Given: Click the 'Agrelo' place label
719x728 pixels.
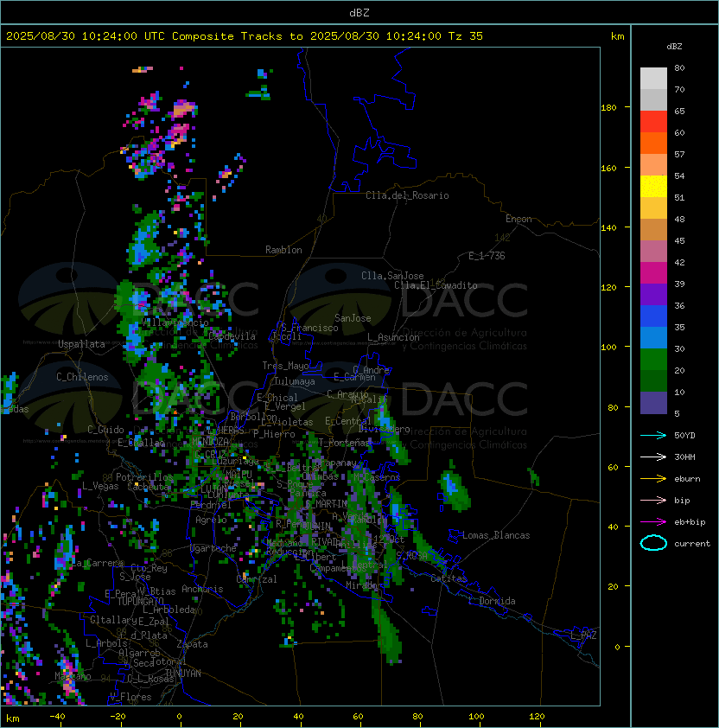Looking at the screenshot, I should tap(211, 520).
